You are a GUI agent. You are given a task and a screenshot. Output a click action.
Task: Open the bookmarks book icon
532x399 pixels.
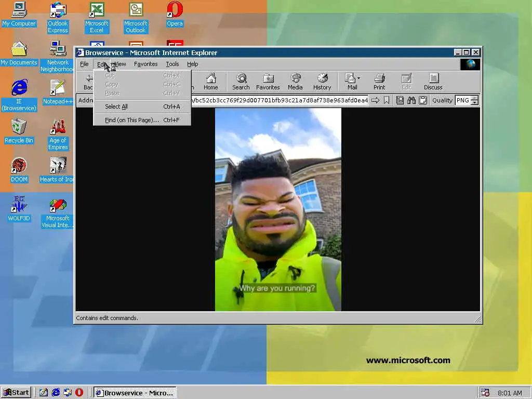[400, 100]
